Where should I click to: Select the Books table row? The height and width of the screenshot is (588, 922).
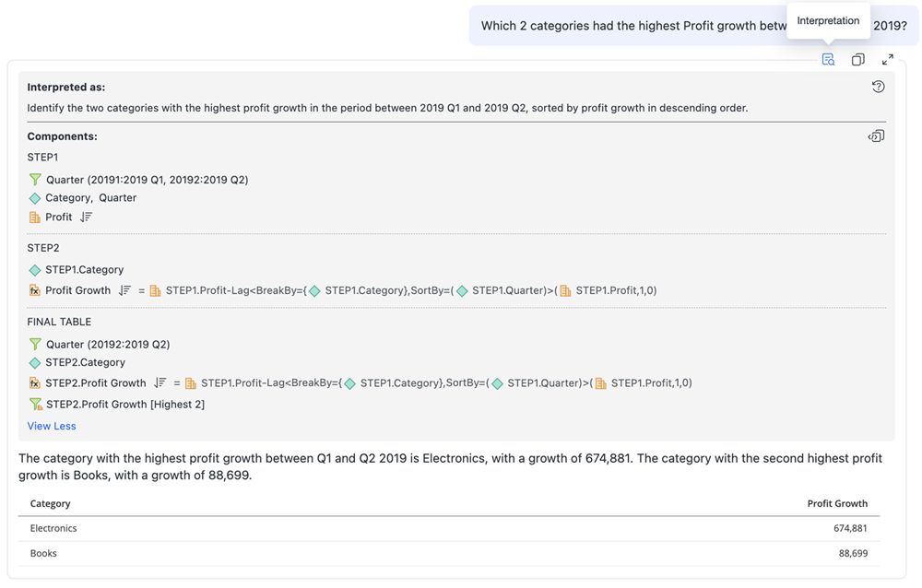coord(448,553)
